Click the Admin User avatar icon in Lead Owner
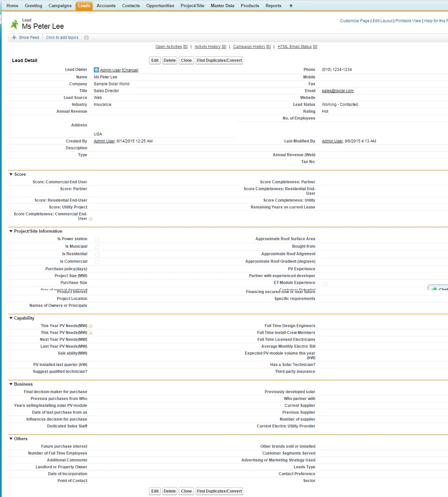Screen dimensions: 448x497 [96, 70]
